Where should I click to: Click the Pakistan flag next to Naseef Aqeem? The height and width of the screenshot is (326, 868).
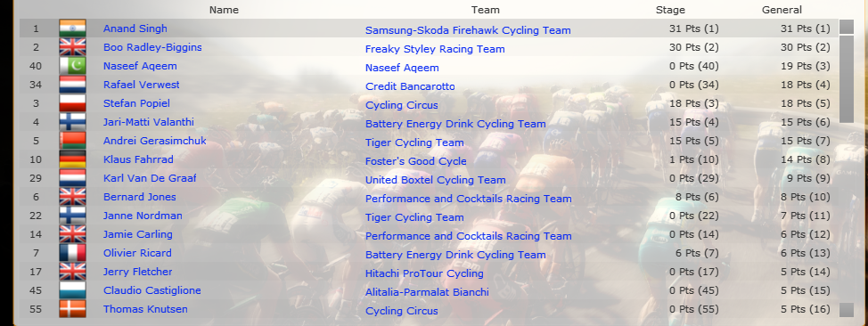tap(72, 66)
